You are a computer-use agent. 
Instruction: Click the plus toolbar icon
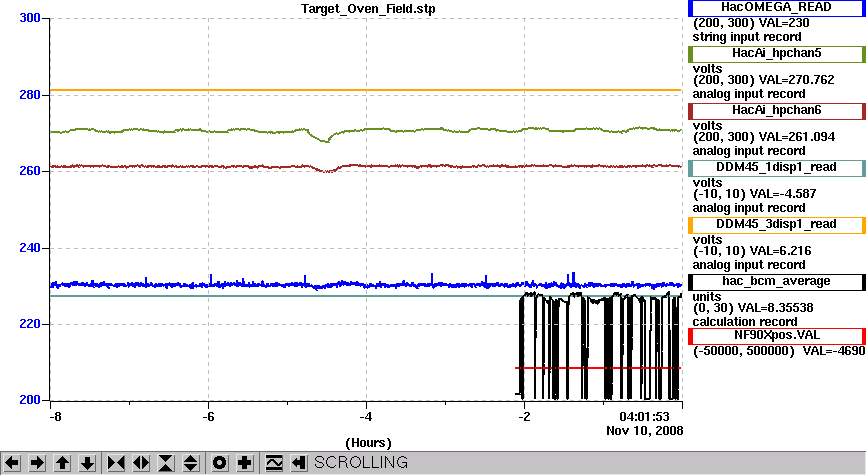point(245,463)
